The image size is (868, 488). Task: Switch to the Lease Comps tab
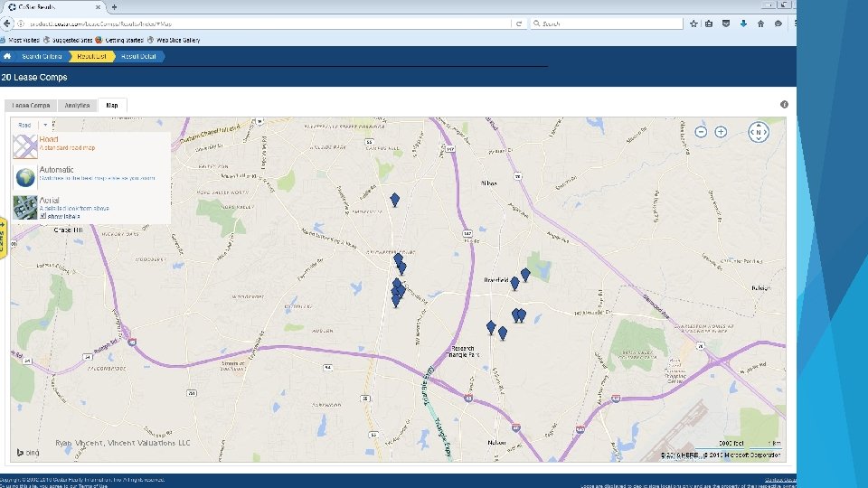pyautogui.click(x=31, y=105)
